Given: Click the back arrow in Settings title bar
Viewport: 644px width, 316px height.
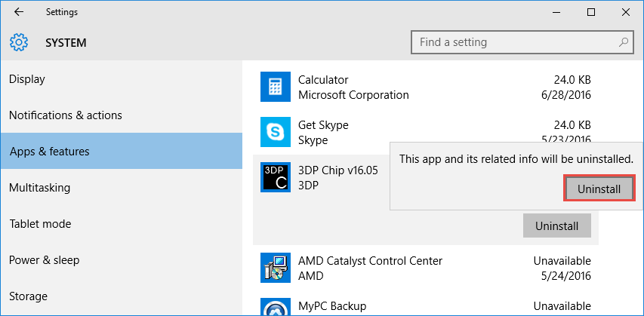Looking at the screenshot, I should (x=19, y=12).
